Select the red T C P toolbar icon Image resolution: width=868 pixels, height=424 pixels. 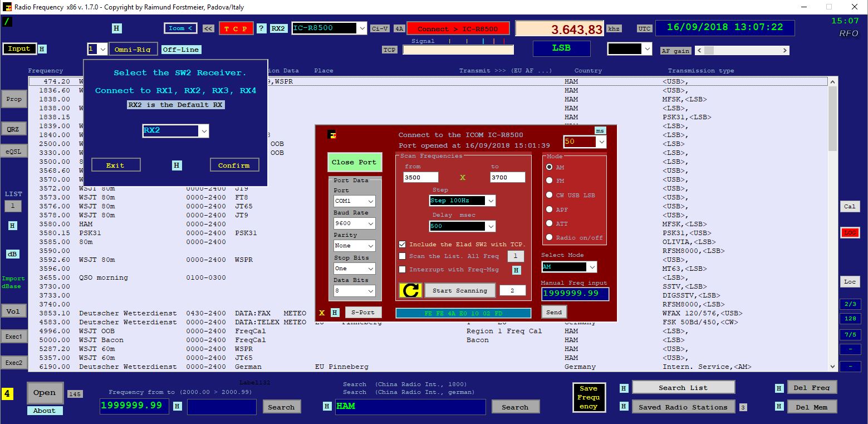[236, 28]
